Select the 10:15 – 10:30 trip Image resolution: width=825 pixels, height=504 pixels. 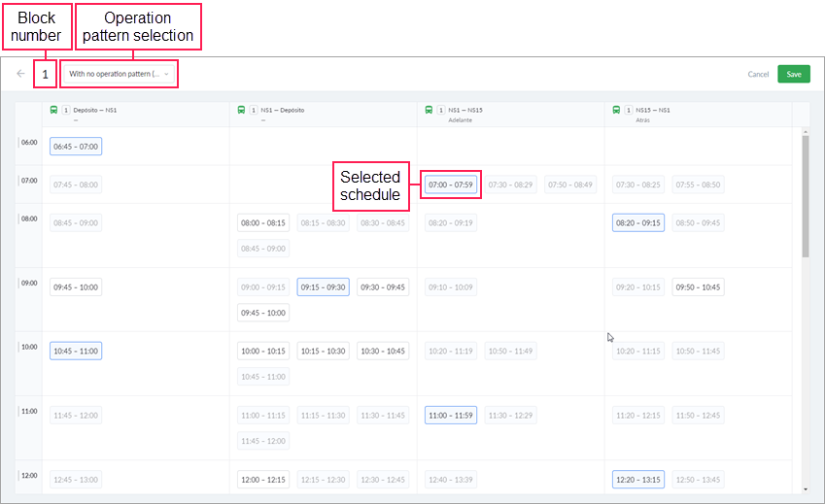(x=323, y=352)
